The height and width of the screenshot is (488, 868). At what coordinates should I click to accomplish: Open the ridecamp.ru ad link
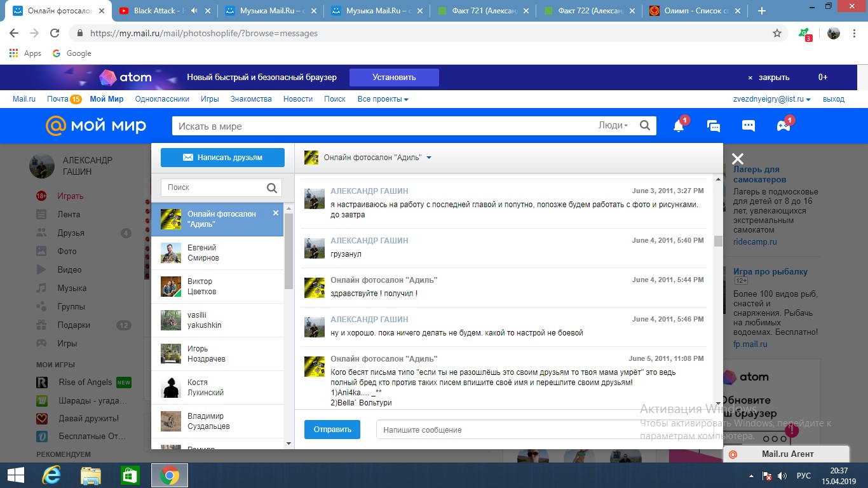pyautogui.click(x=755, y=241)
